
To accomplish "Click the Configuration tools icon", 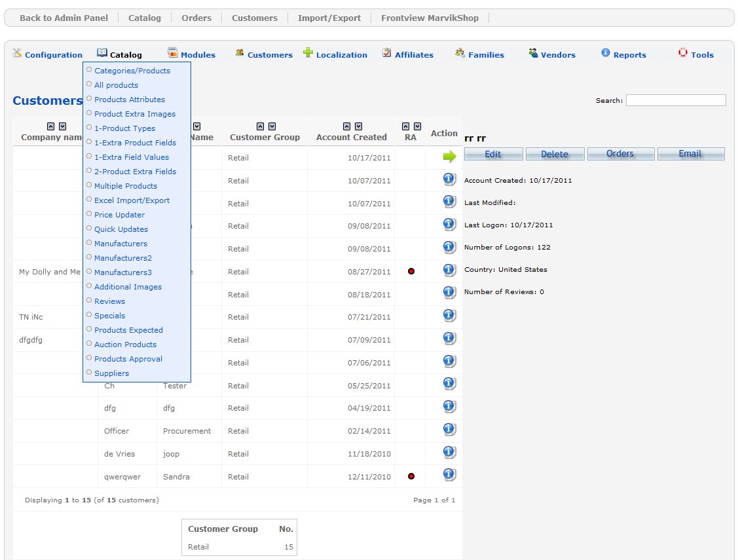I will pos(18,52).
